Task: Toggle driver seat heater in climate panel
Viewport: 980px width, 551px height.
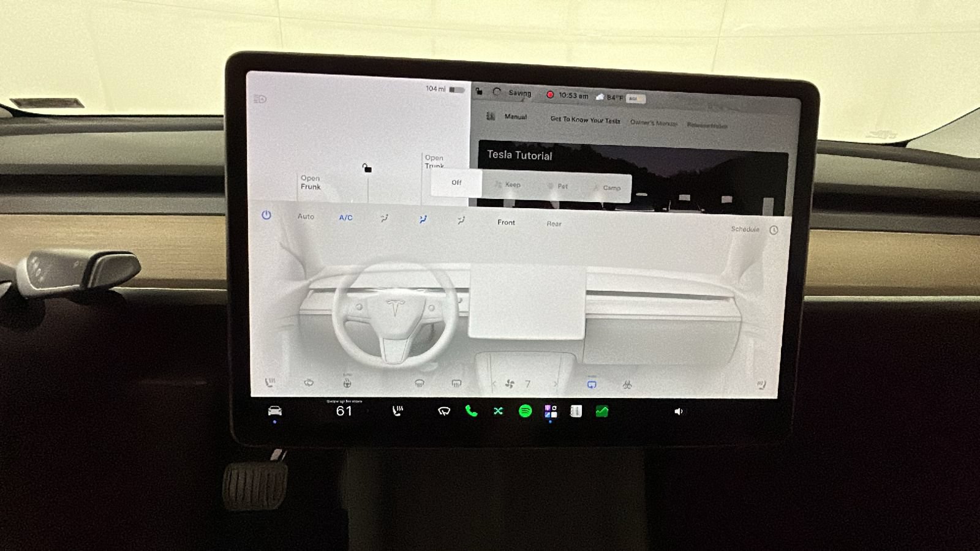Action: [269, 383]
